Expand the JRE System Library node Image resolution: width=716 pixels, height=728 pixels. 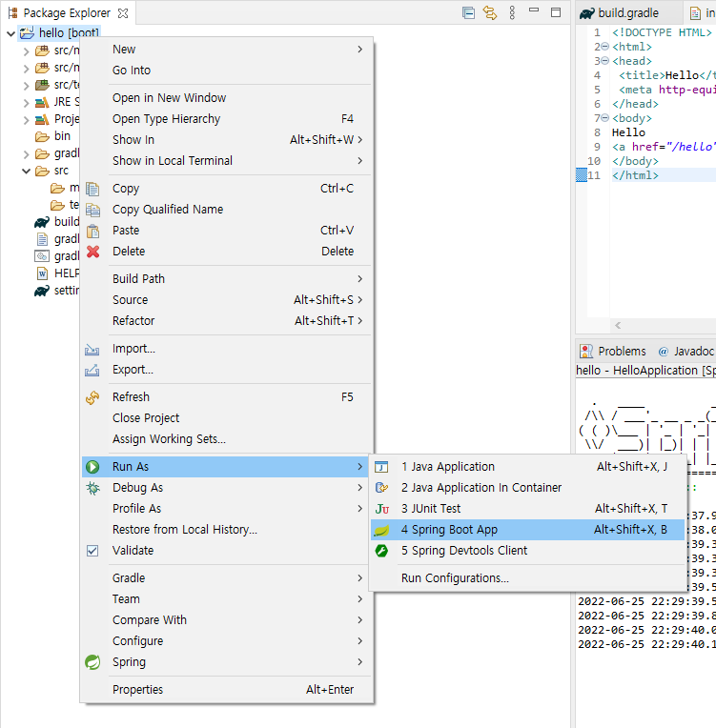coord(27,103)
